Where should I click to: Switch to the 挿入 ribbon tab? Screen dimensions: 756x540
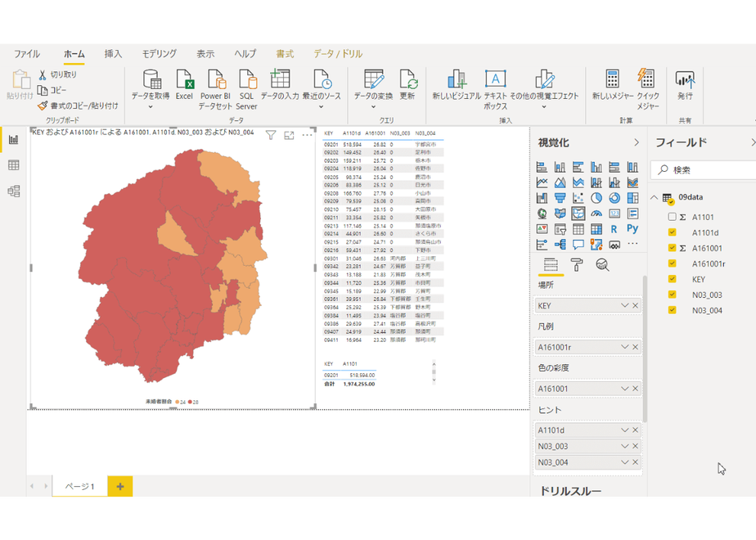coord(113,53)
